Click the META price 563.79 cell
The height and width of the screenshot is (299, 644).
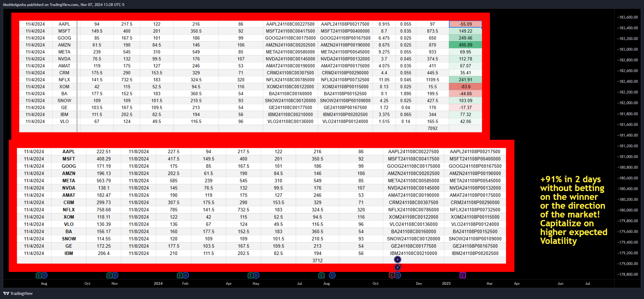click(x=103, y=181)
